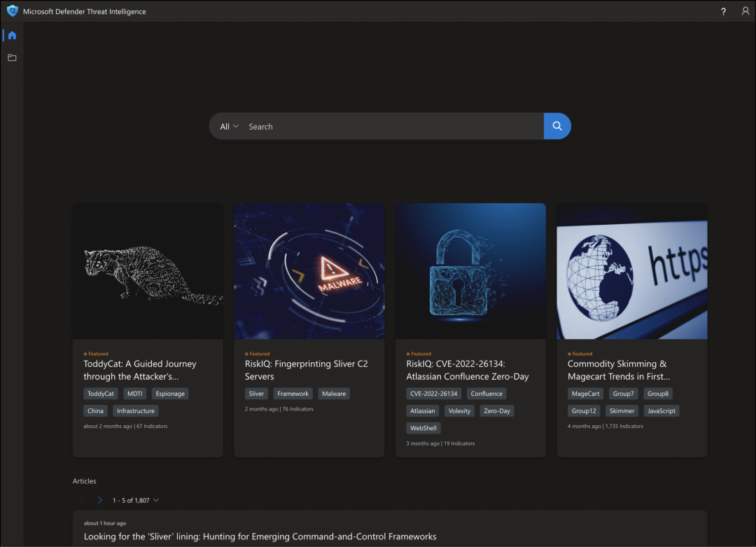Open RiskIQ: Fingerprinting Sliver C2 Servers article
The width and height of the screenshot is (756, 547).
(306, 370)
